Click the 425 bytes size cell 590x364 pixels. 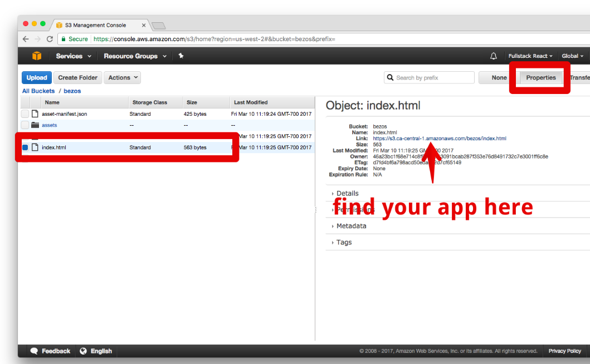195,114
